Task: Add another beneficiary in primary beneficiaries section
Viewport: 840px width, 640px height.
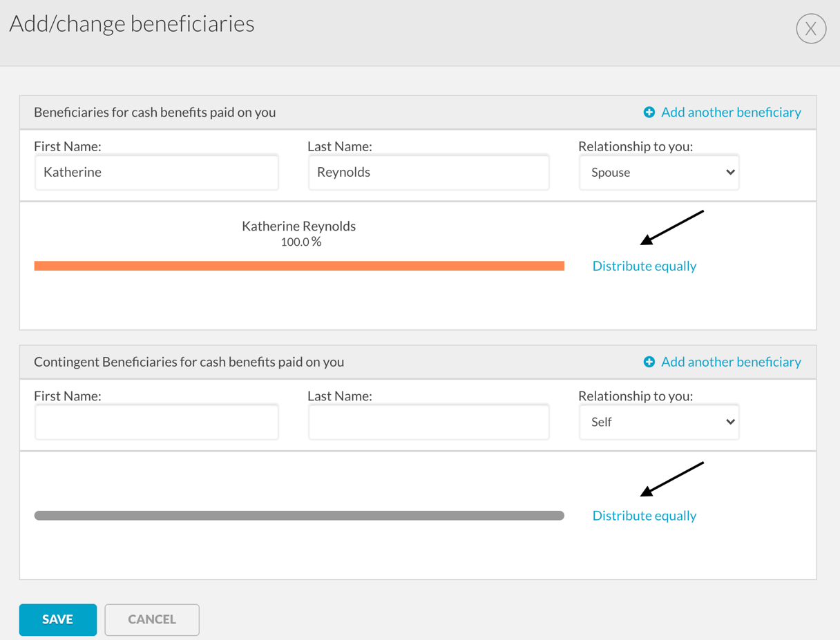Action: pos(731,113)
